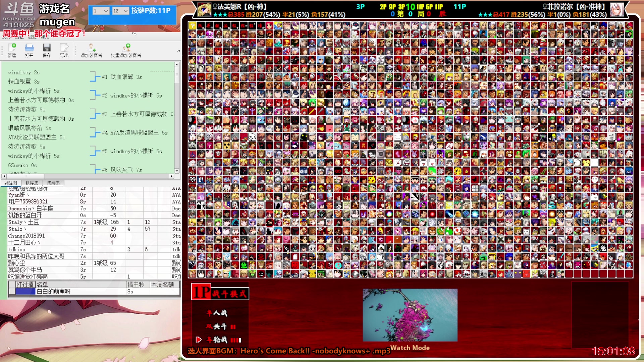Click the bracket vertical scrollbar thumb

(177, 75)
